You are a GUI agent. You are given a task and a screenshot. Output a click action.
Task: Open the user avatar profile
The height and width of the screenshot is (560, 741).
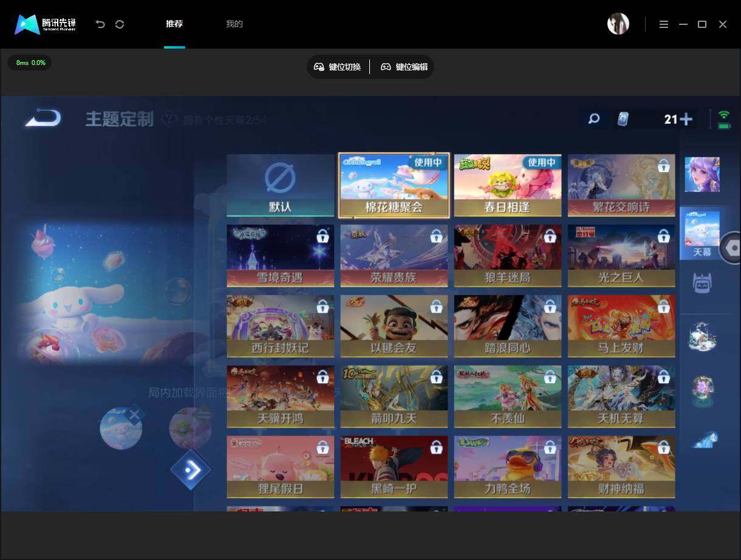point(618,24)
